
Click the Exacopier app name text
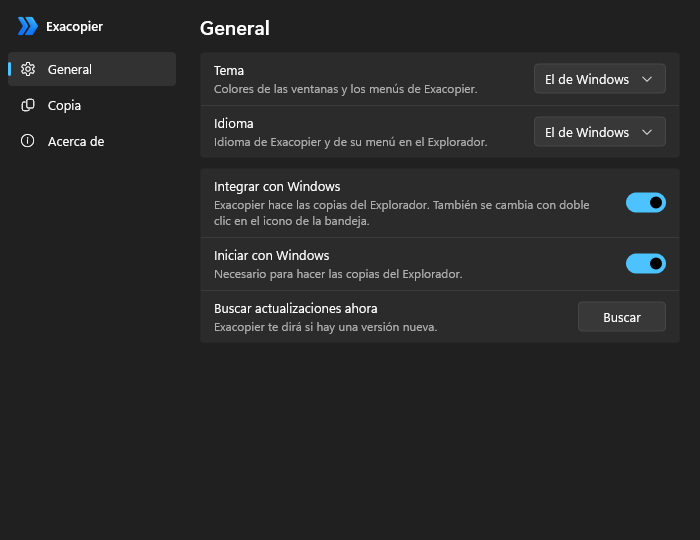tap(75, 27)
